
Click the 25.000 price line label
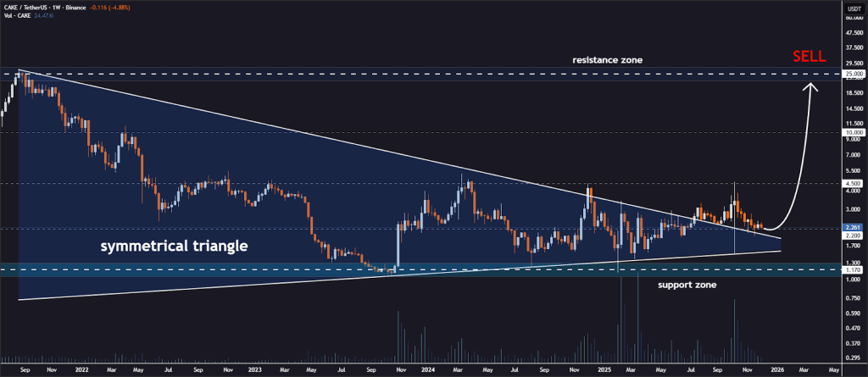pos(855,74)
